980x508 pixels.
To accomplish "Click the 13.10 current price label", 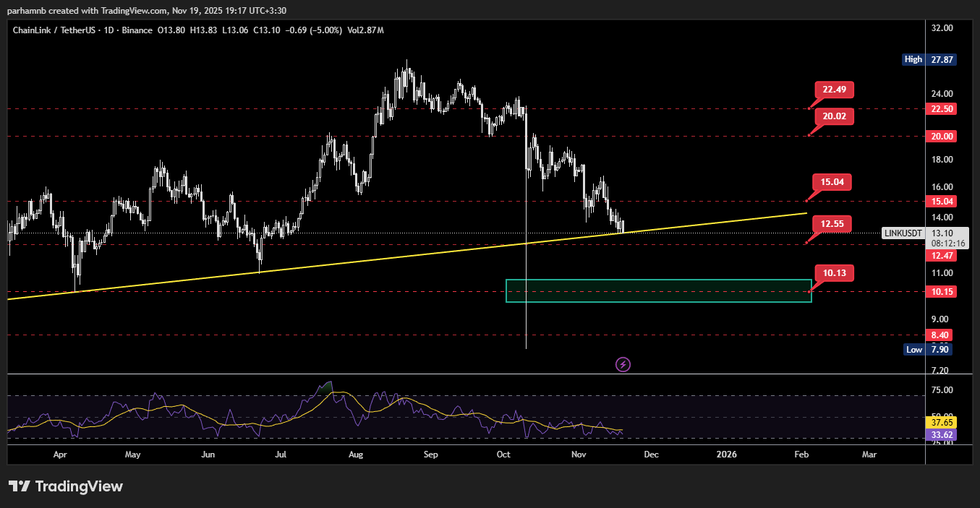I will [942, 233].
